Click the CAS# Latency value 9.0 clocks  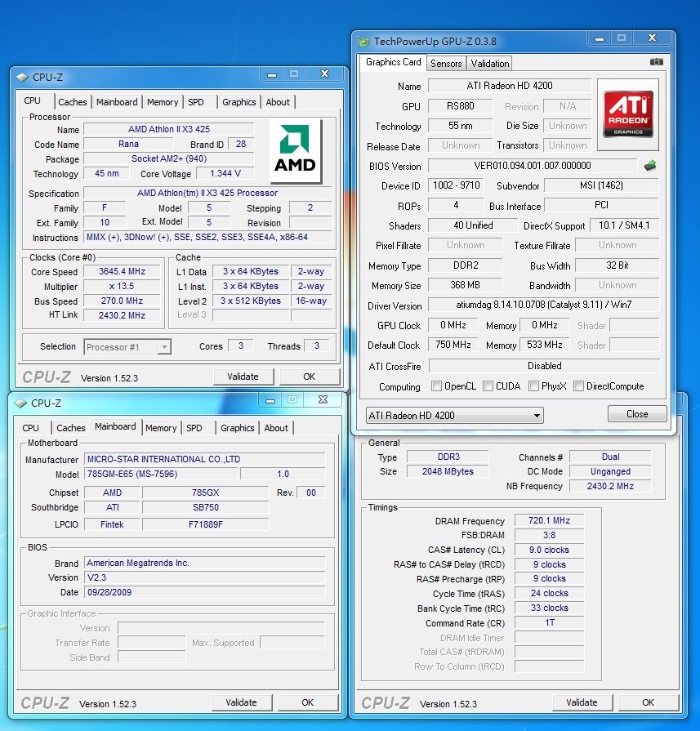click(550, 550)
